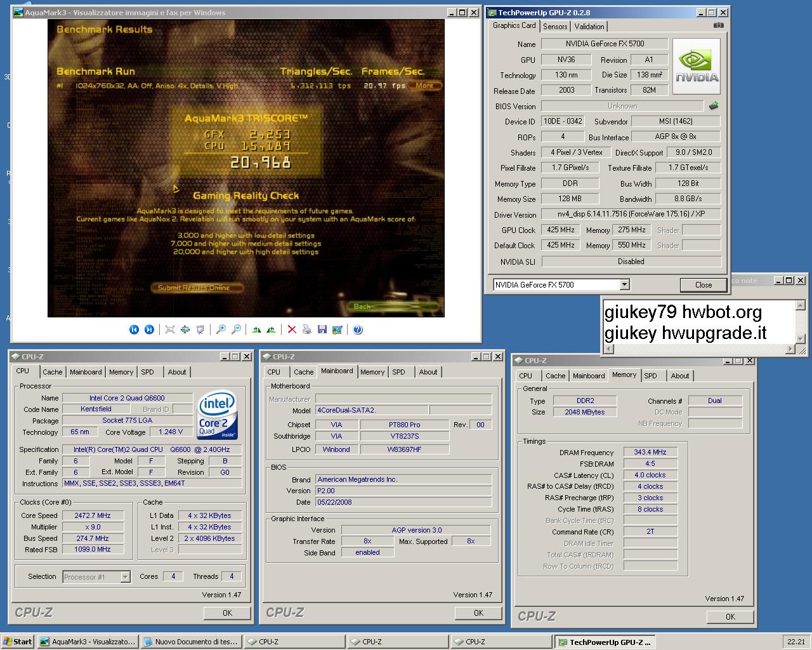The height and width of the screenshot is (650, 812).
Task: Click OK in the middle CPU-Z window
Action: coord(478,613)
